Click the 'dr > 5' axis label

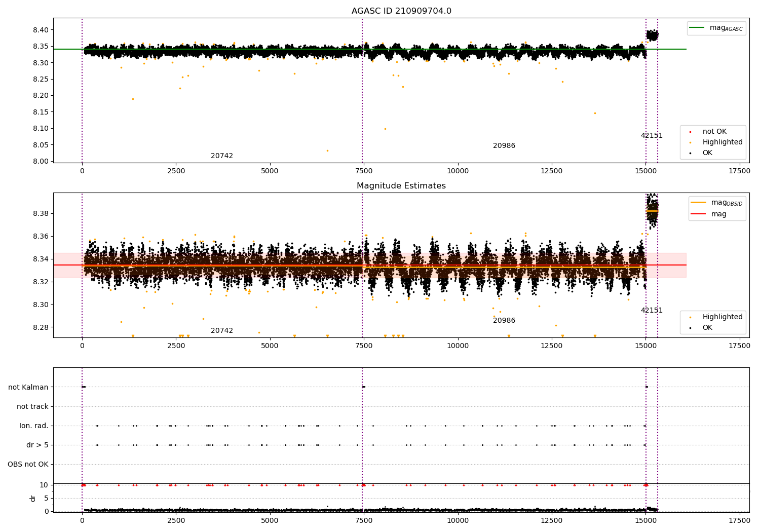tap(37, 445)
